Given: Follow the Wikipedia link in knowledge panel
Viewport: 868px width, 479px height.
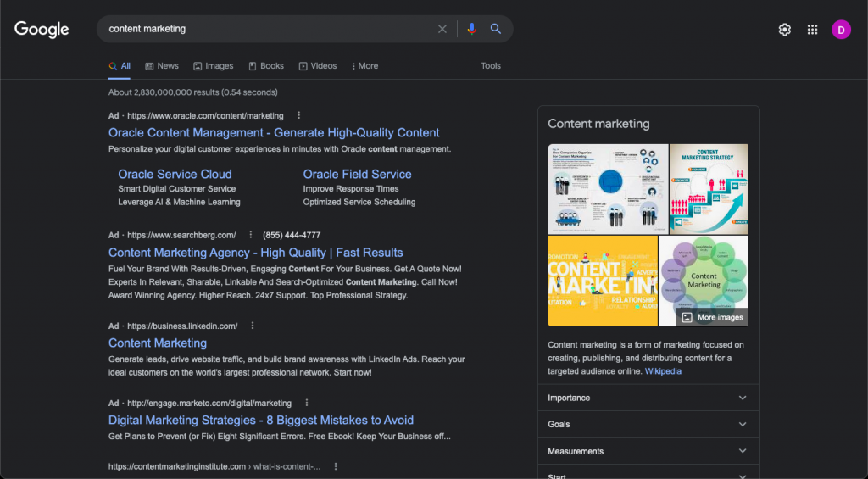Looking at the screenshot, I should 663,371.
